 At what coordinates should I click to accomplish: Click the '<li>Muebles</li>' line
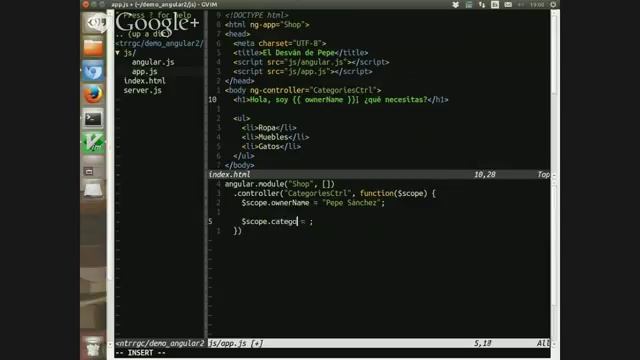pos(276,137)
